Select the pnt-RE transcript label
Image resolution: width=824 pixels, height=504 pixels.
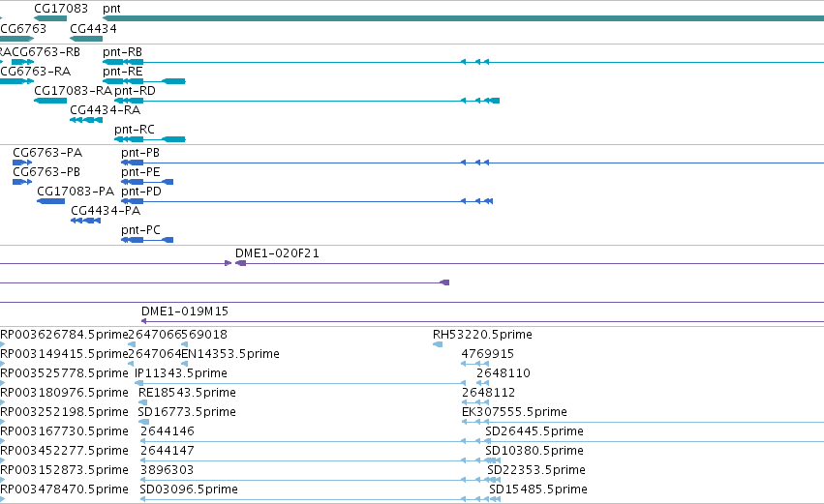[122, 72]
